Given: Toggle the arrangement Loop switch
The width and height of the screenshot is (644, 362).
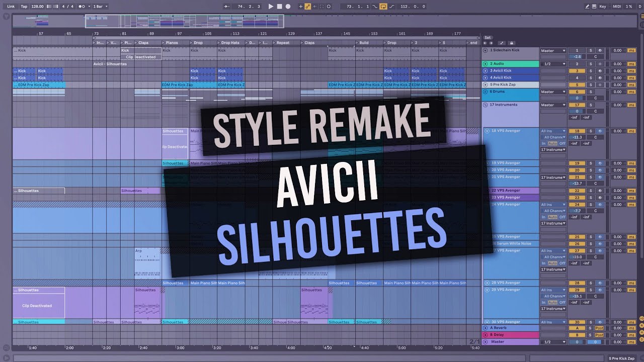Looking at the screenshot, I should point(383,7).
